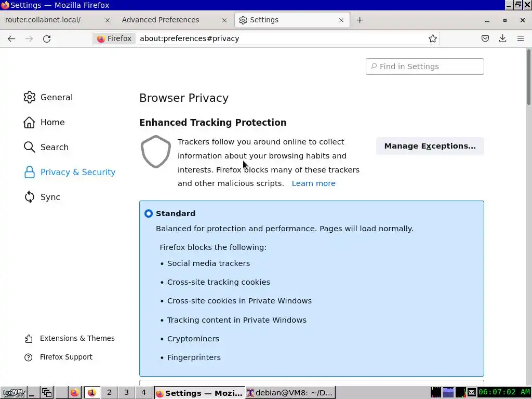Screen dimensions: 532x399
Task: Click the tracking protection shield icon
Action: point(156,152)
